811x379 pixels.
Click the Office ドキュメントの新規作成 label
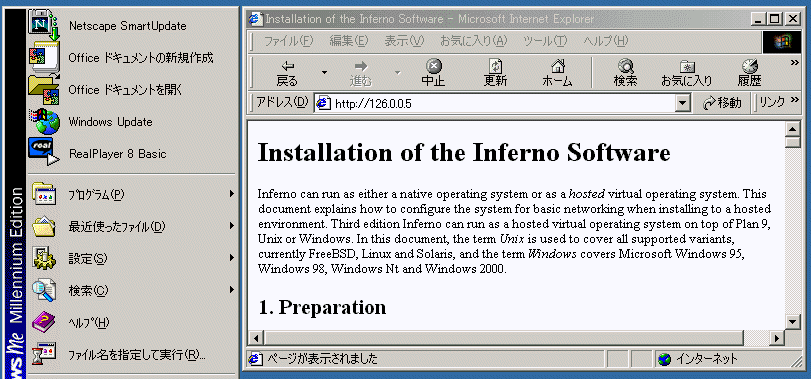(141, 58)
